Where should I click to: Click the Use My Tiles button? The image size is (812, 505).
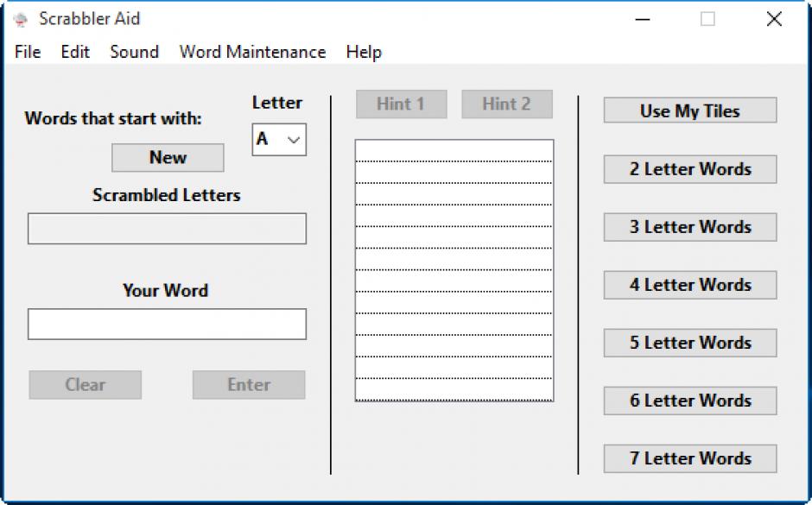click(x=690, y=110)
